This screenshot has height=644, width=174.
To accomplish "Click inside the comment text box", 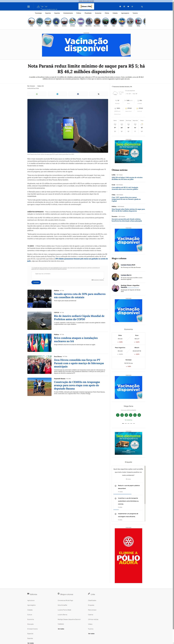I will click(68, 275).
